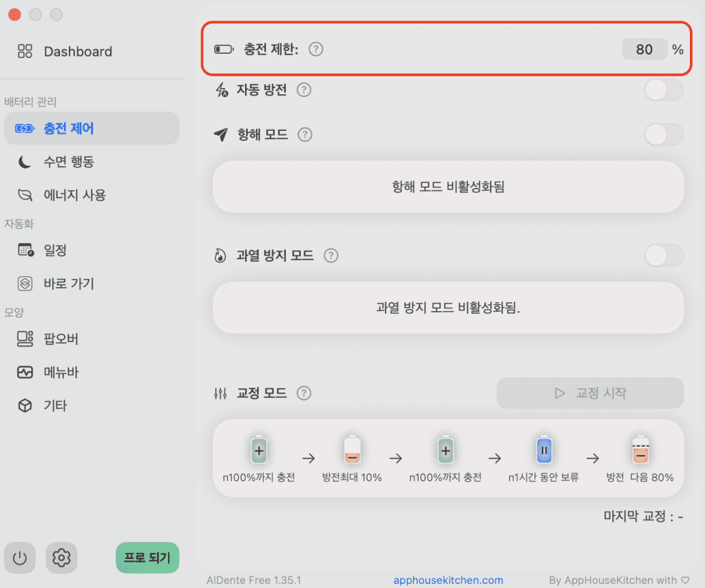Open 에너지 사용 section

point(75,195)
